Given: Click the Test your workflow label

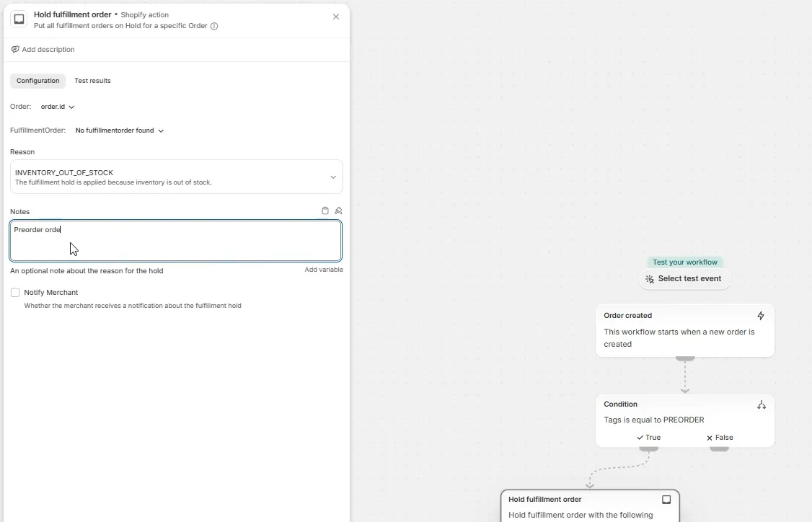Looking at the screenshot, I should [x=684, y=262].
